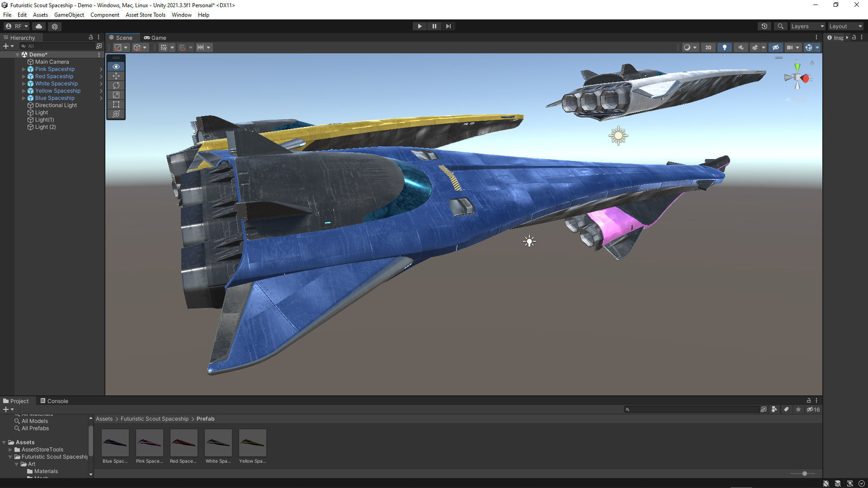The image size is (868, 488).
Task: Select Main Camera in Hierarchy
Action: pos(52,62)
